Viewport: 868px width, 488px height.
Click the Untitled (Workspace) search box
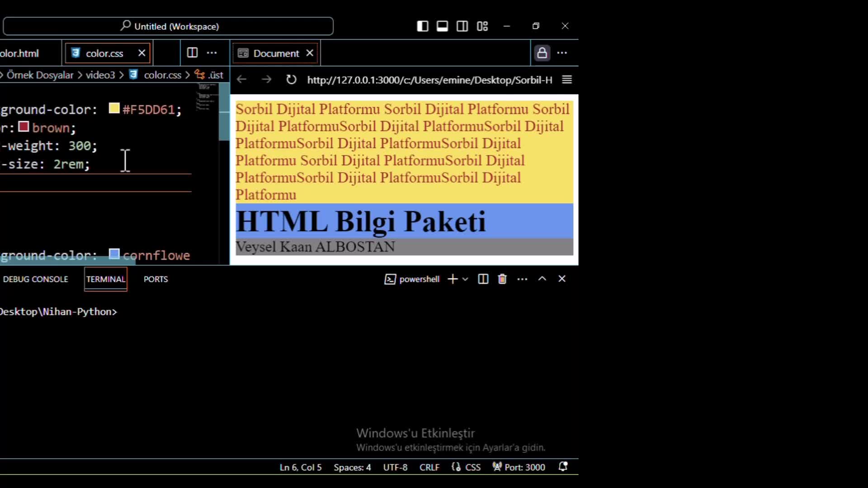click(168, 26)
